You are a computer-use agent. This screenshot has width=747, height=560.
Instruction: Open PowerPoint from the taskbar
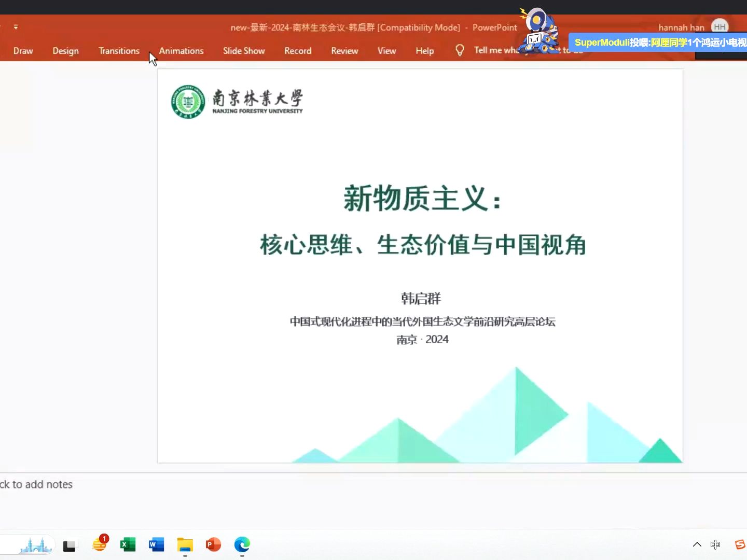(x=213, y=545)
